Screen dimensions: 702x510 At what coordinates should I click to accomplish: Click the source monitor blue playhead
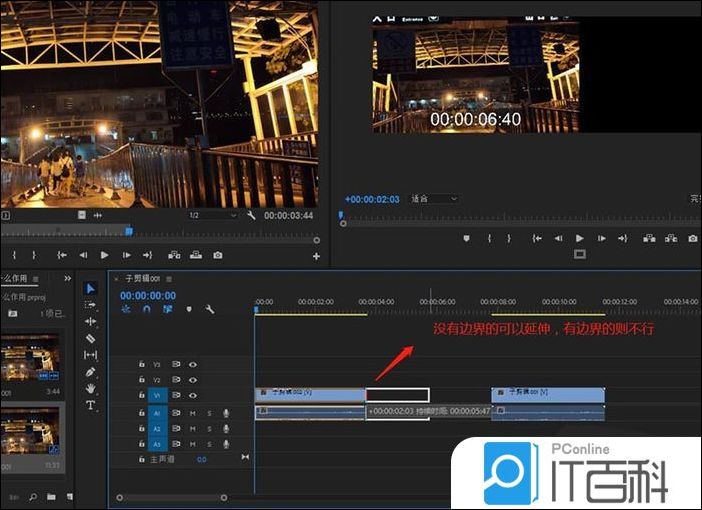coord(129,230)
